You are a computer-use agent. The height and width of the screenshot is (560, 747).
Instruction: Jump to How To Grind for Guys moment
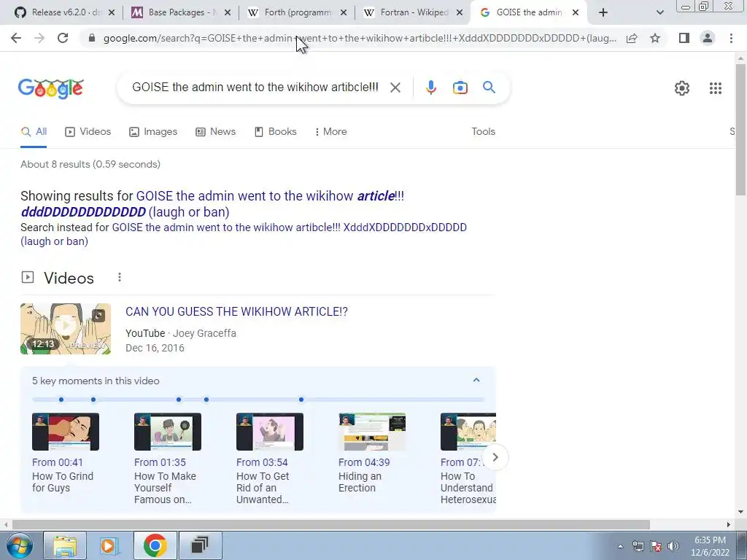pyautogui.click(x=65, y=453)
